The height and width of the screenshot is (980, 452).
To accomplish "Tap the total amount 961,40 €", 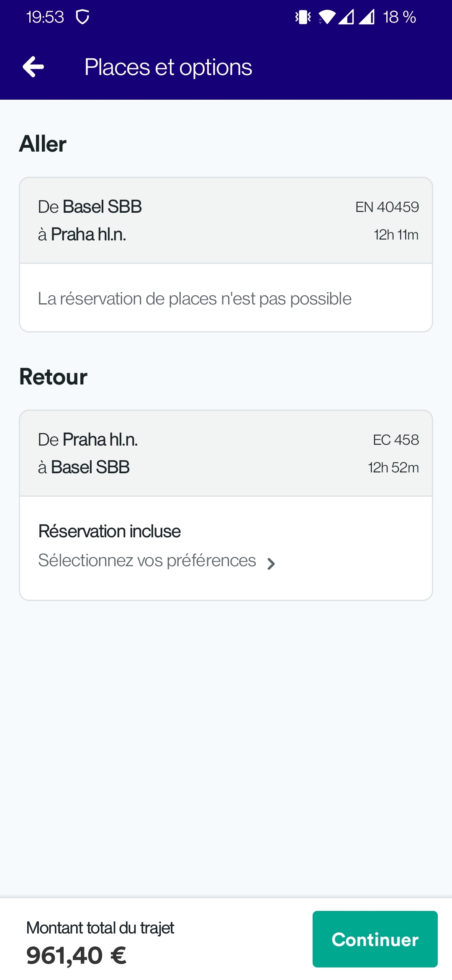I will 77,956.
